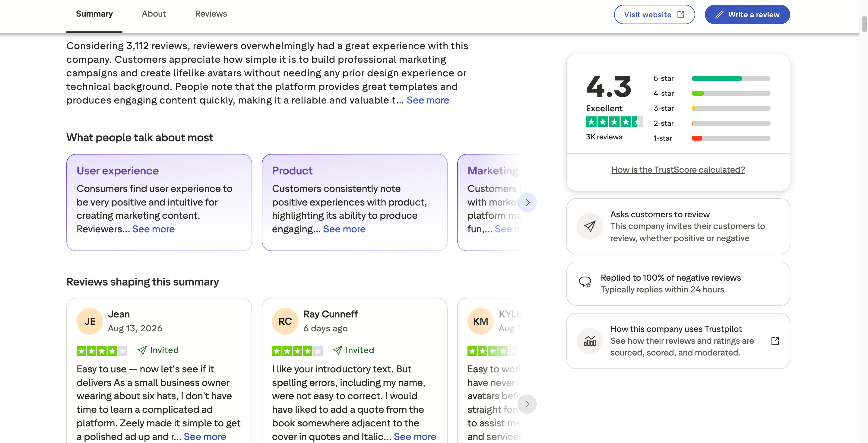Screen dimensions: 868x443
Task: Open the User experience topic heading
Action: pos(118,171)
